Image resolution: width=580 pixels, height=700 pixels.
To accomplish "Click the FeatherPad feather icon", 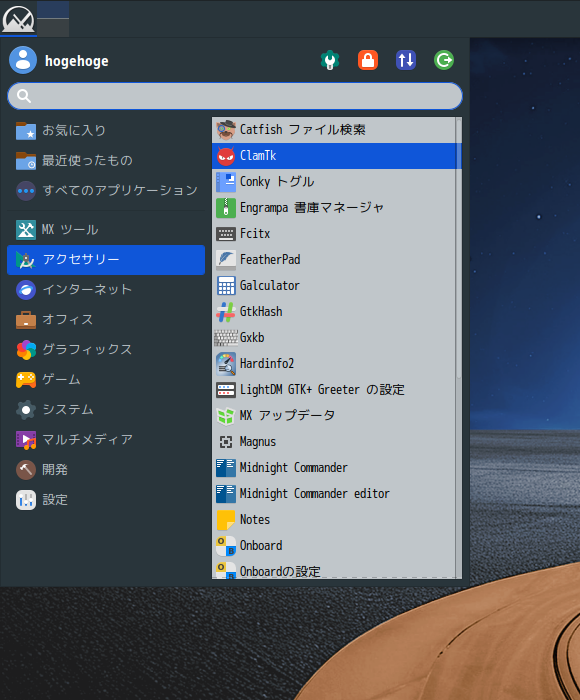I will [226, 260].
